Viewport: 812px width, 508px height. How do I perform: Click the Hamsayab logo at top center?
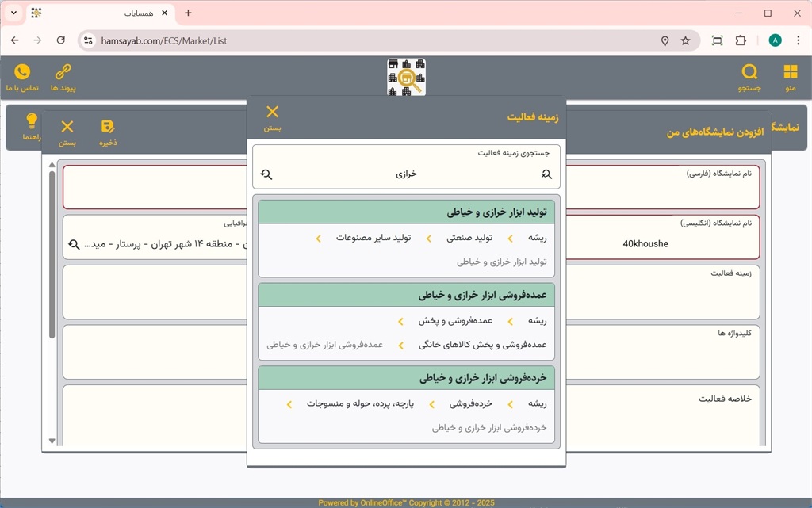tap(406, 77)
